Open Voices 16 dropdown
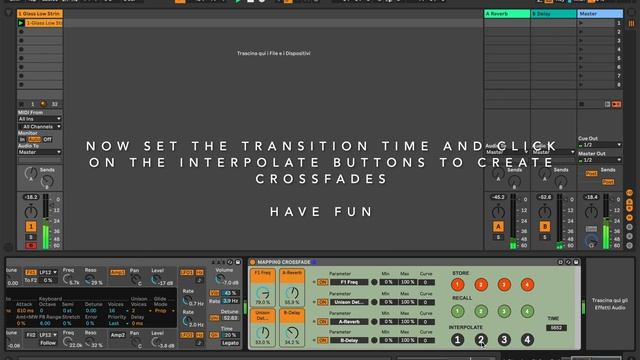The width and height of the screenshot is (640, 360). (118, 311)
